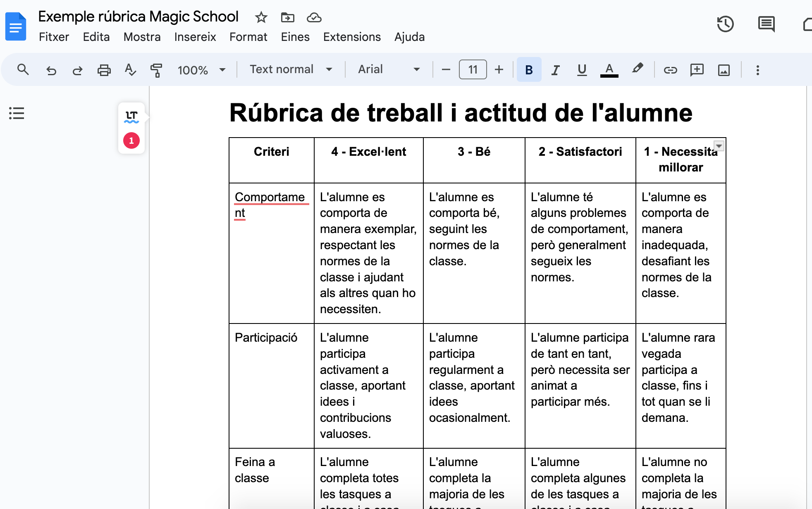This screenshot has width=812, height=509.
Task: Toggle underline formatting
Action: tap(582, 69)
